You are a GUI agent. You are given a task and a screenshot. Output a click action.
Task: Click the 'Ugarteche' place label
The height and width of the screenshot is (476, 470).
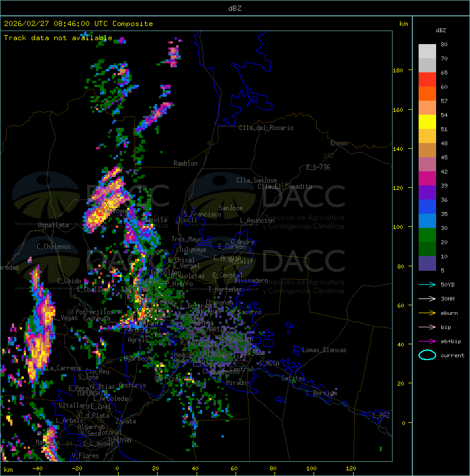click(139, 358)
